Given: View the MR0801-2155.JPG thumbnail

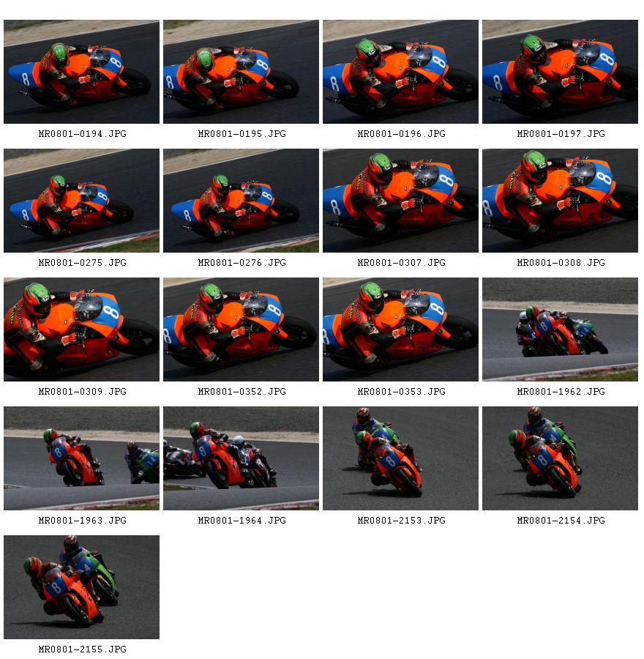Looking at the screenshot, I should point(81,587).
